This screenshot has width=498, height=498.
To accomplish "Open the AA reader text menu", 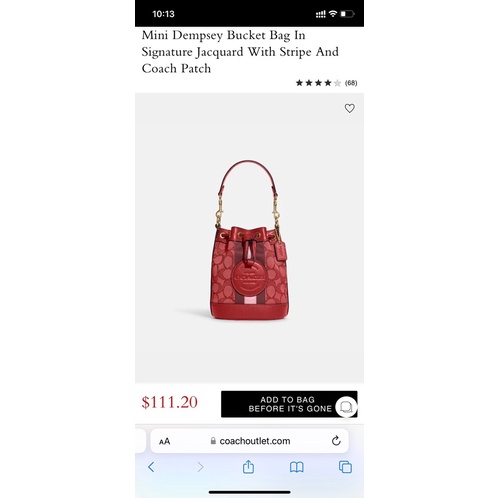I will point(164,441).
